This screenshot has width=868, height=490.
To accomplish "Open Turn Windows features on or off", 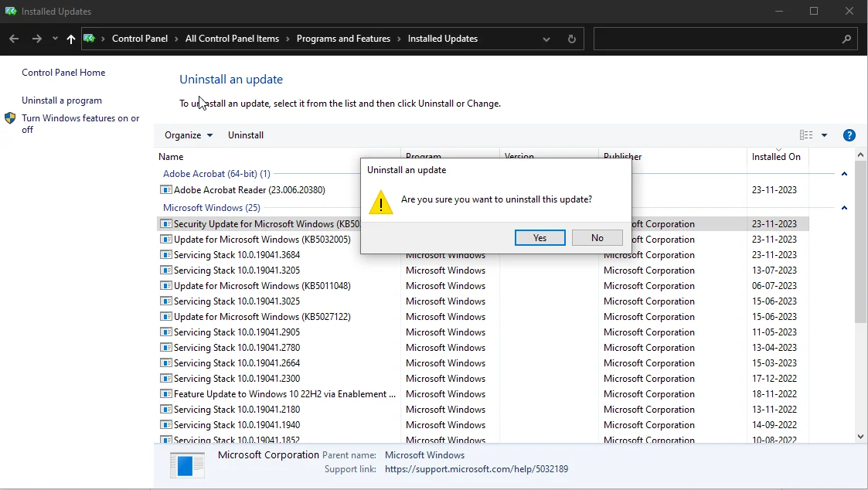I will (x=80, y=124).
